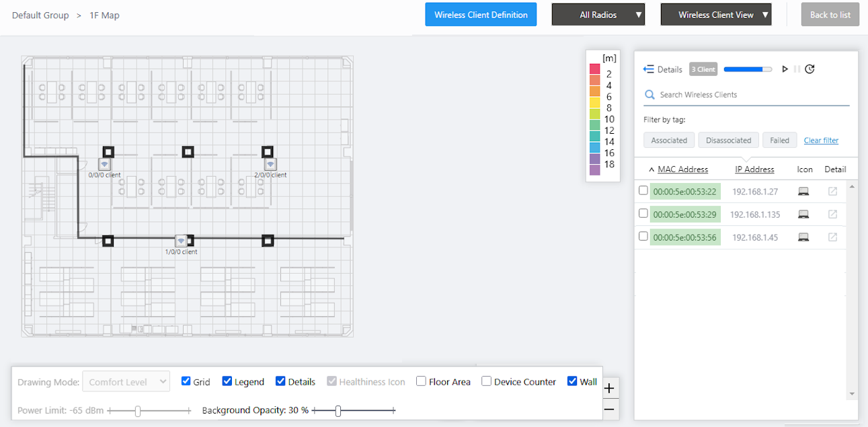This screenshot has width=868, height=427.
Task: Click IP address 192.168.1.27
Action: pos(755,192)
